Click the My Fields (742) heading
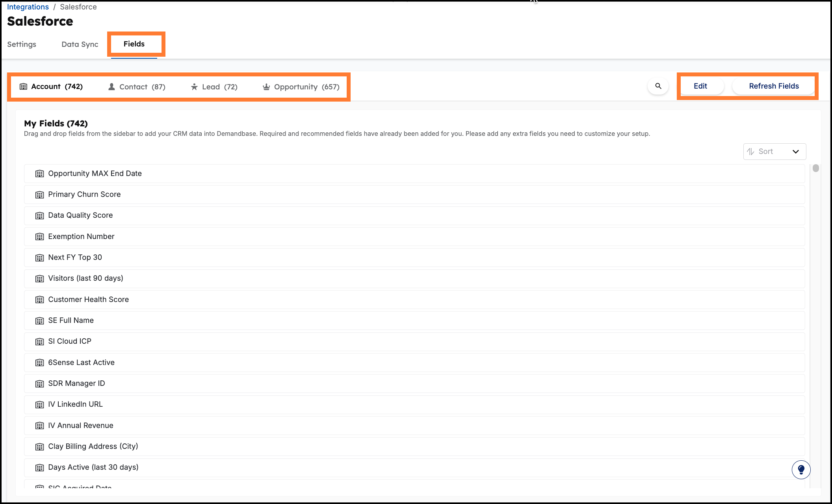 click(56, 124)
